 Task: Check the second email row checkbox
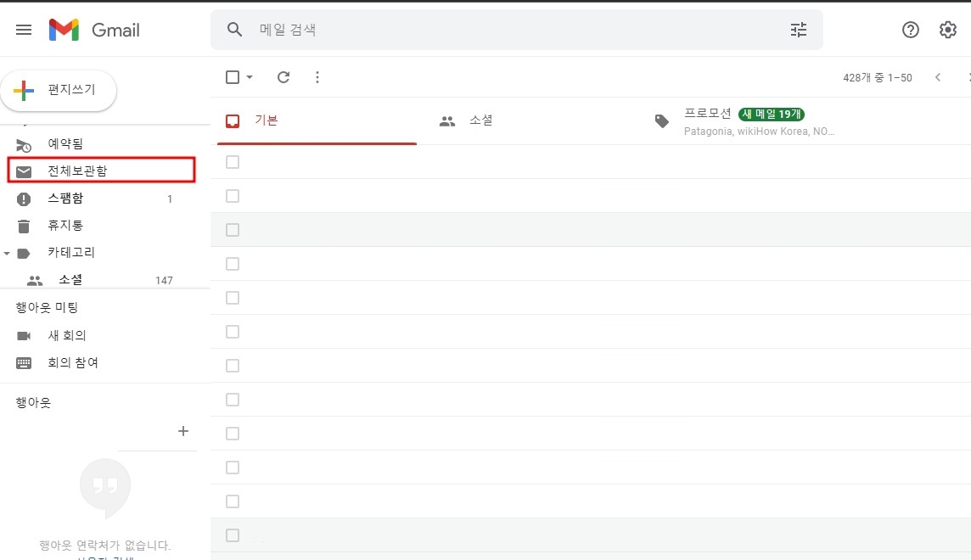coord(232,195)
